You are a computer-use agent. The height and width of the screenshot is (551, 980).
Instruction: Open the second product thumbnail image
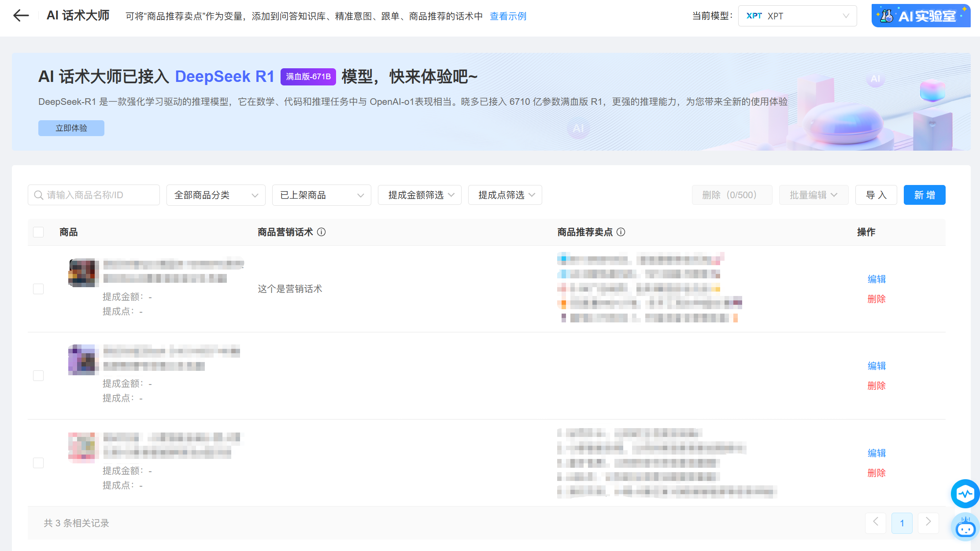click(82, 360)
